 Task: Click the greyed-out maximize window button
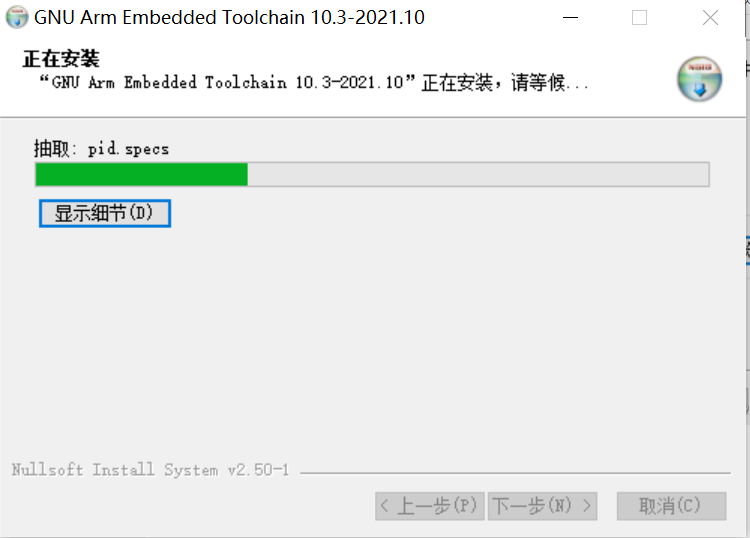pos(640,18)
